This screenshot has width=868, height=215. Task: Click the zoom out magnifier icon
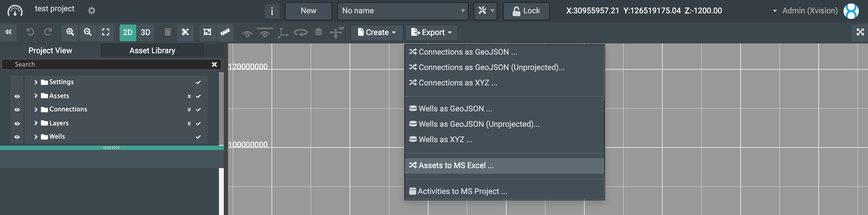pos(88,32)
